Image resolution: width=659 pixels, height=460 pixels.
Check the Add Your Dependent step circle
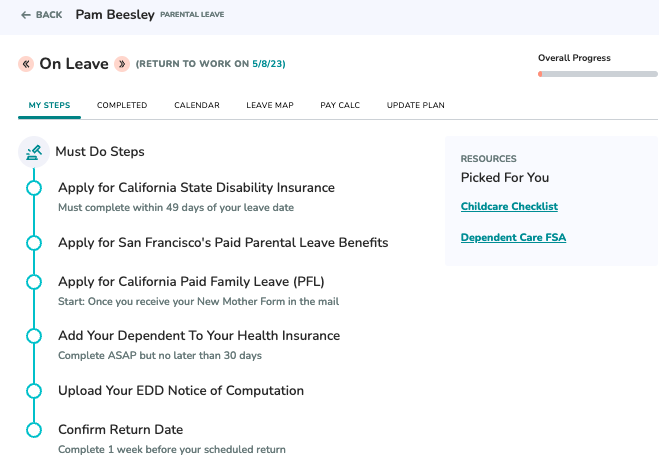click(34, 336)
